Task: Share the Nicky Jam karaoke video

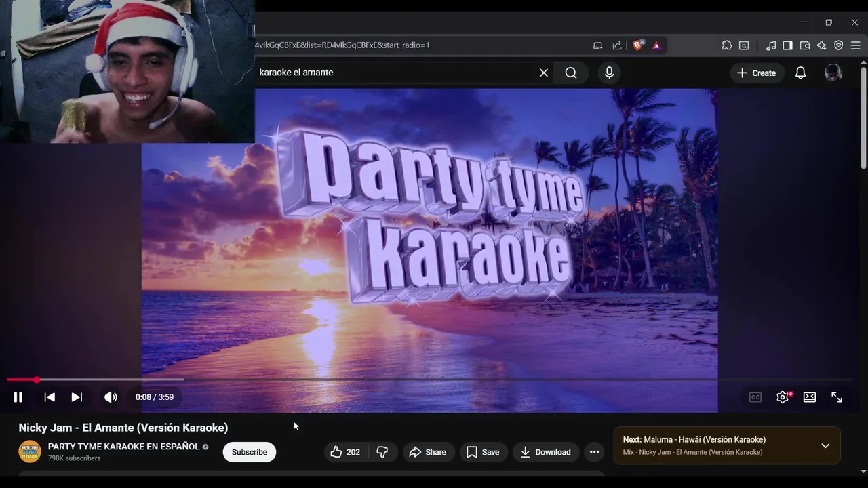Action: (x=427, y=452)
